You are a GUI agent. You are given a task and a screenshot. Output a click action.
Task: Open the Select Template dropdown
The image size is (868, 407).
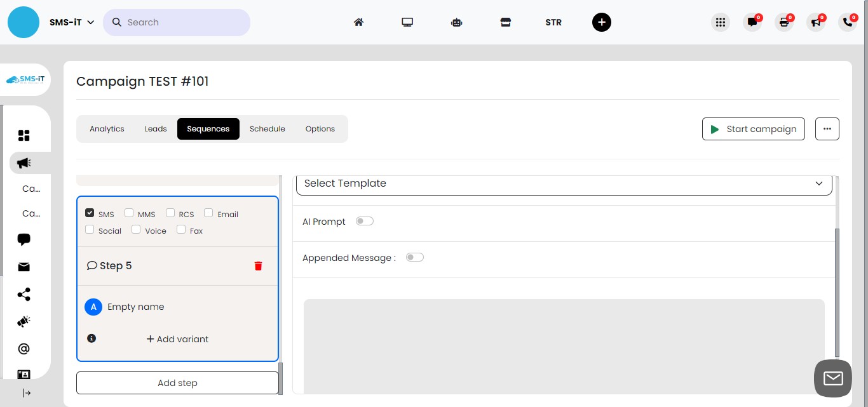tap(564, 183)
